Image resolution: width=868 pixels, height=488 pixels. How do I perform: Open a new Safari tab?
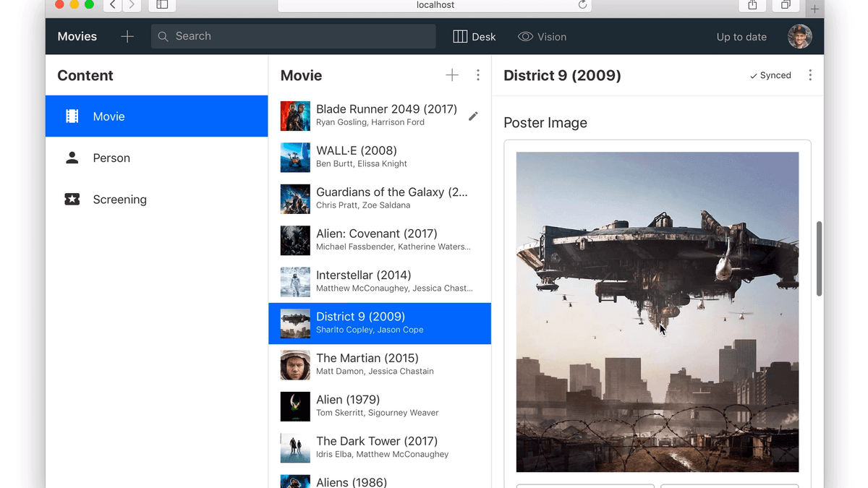coord(814,9)
